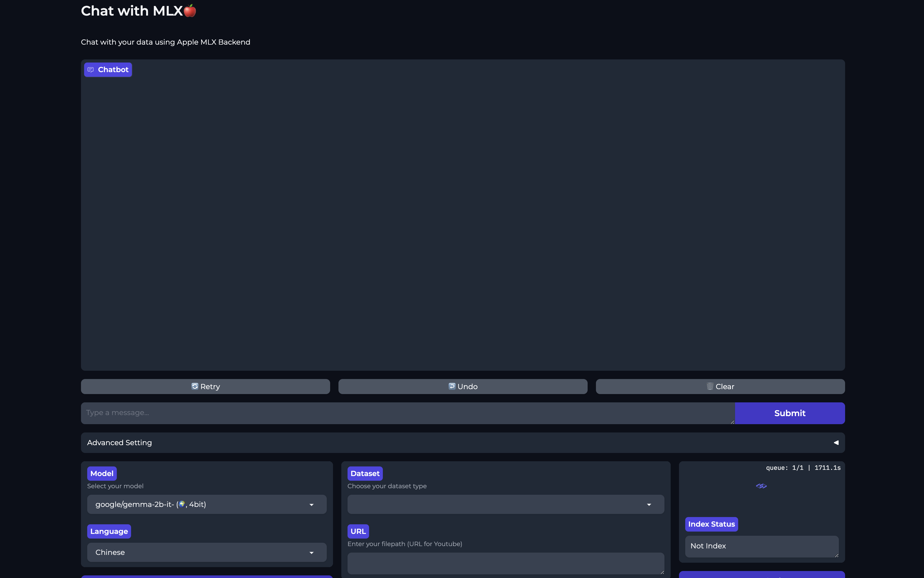Click the Chatbot label icon
The height and width of the screenshot is (578, 924).
point(91,70)
